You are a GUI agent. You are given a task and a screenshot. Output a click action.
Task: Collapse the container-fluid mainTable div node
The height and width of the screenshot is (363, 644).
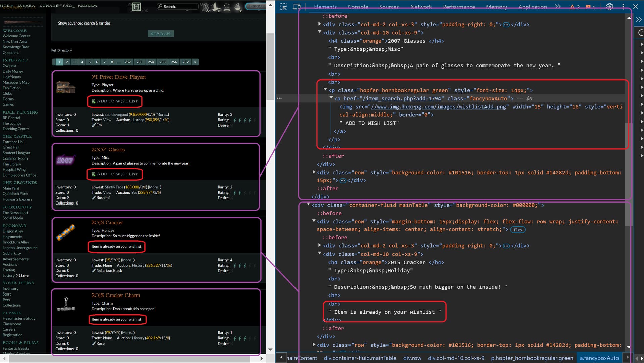coord(308,205)
